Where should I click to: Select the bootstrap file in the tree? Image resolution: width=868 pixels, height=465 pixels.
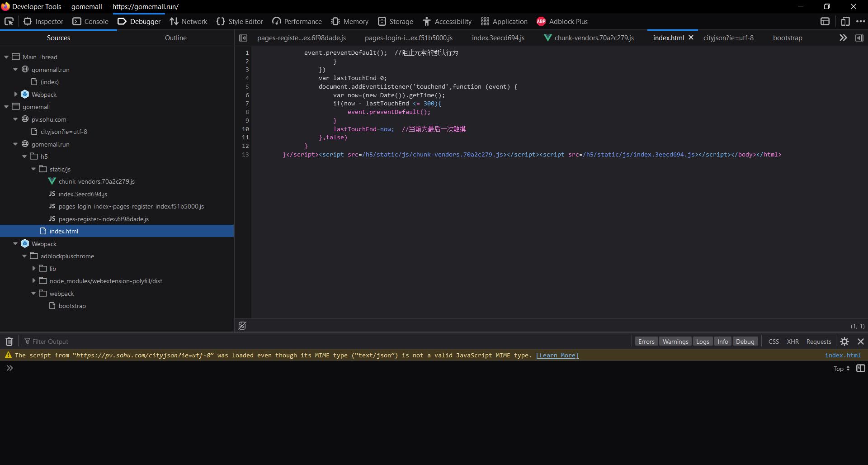[x=72, y=306]
